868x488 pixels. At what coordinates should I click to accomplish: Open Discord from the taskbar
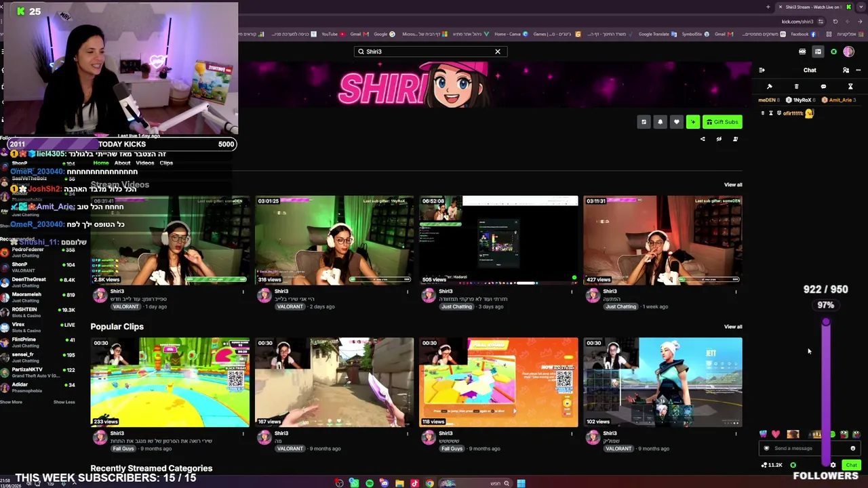[x=384, y=483]
